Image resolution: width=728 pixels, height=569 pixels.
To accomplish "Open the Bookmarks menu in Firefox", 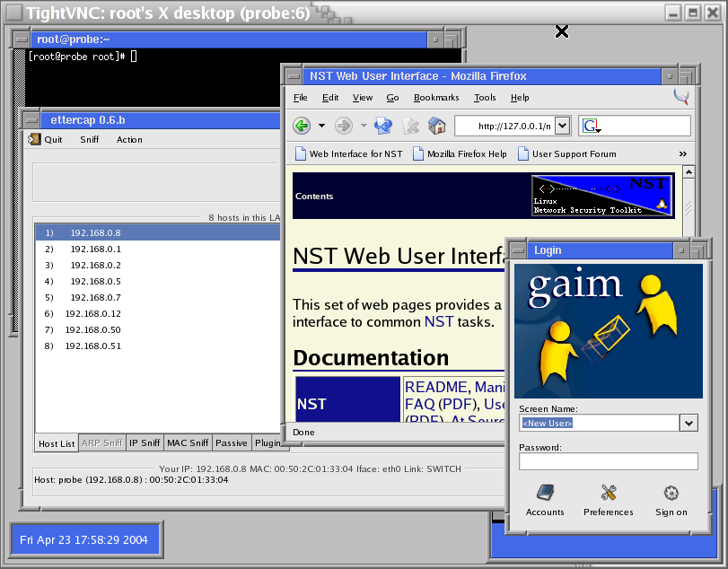I will click(x=436, y=97).
